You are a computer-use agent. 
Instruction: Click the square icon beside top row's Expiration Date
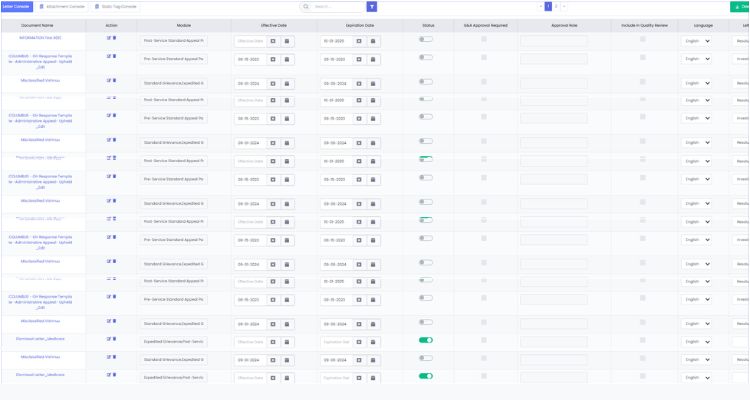pos(359,41)
